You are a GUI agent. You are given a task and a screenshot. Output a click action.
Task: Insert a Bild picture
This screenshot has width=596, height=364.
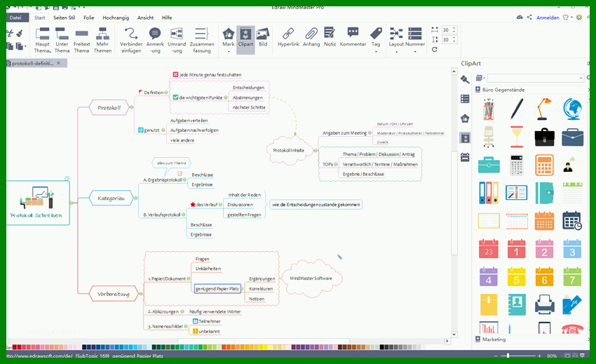click(263, 37)
